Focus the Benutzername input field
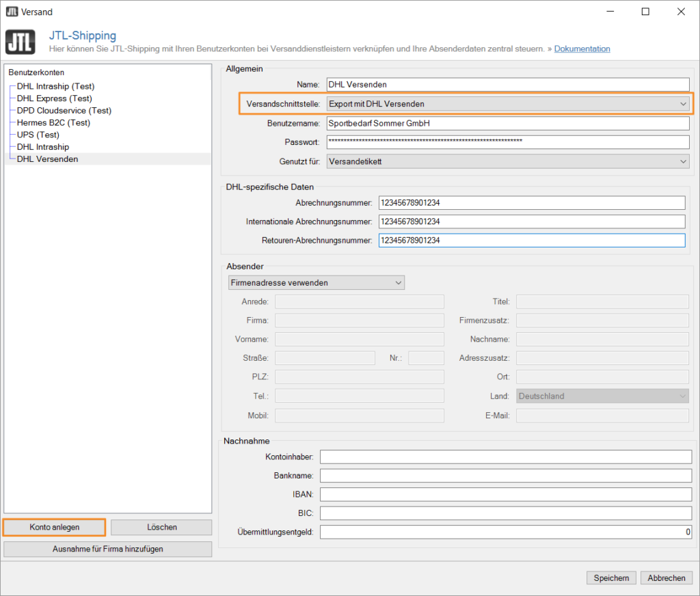The image size is (700, 596). [x=507, y=123]
